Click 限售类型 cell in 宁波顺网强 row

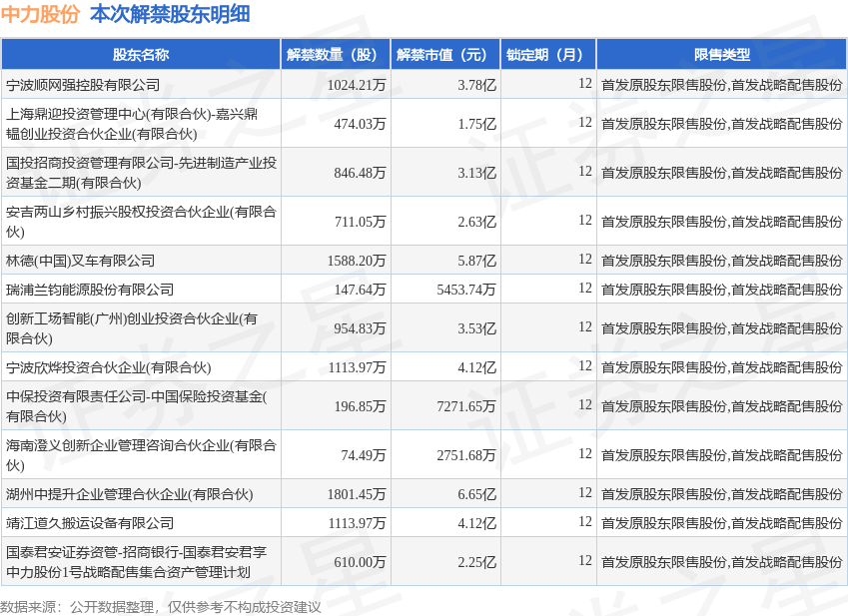pyautogui.click(x=722, y=85)
